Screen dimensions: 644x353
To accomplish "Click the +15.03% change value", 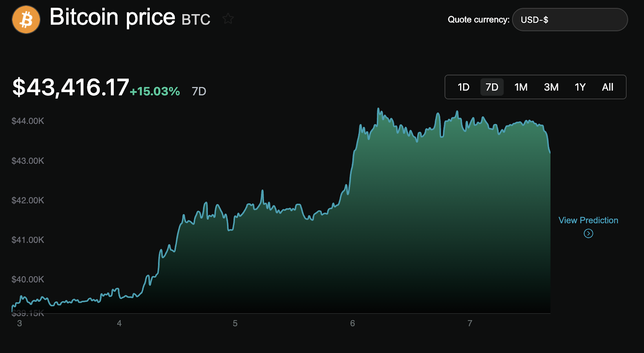I will pyautogui.click(x=155, y=91).
